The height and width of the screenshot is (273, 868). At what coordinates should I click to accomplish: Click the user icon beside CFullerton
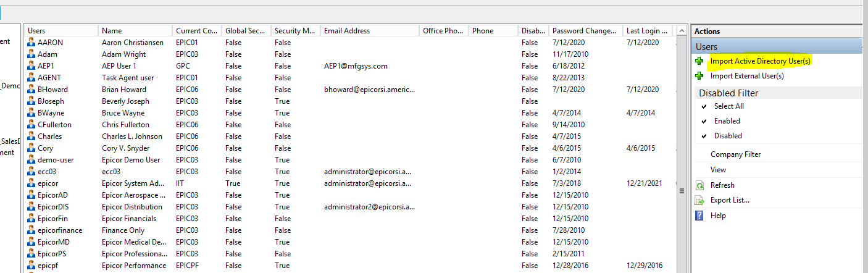tap(31, 125)
